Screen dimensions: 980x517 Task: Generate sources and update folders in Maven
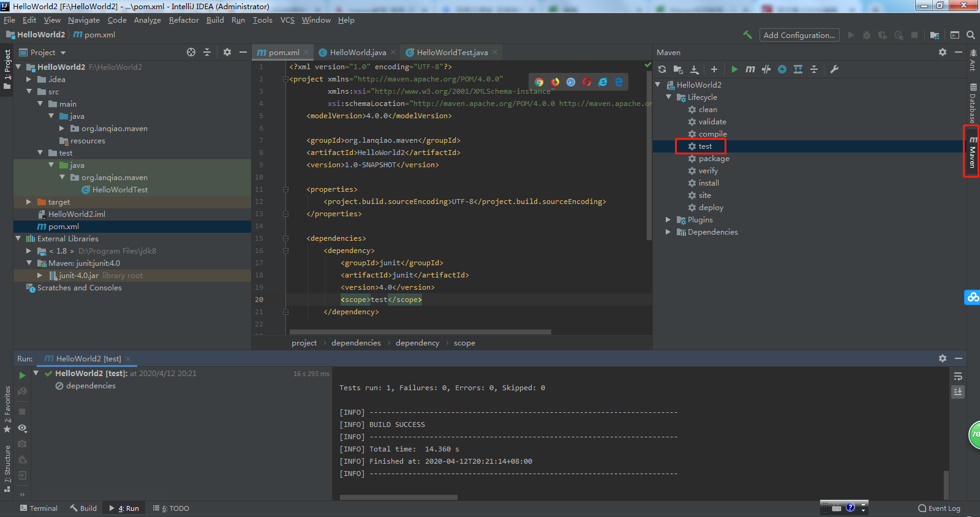click(678, 69)
